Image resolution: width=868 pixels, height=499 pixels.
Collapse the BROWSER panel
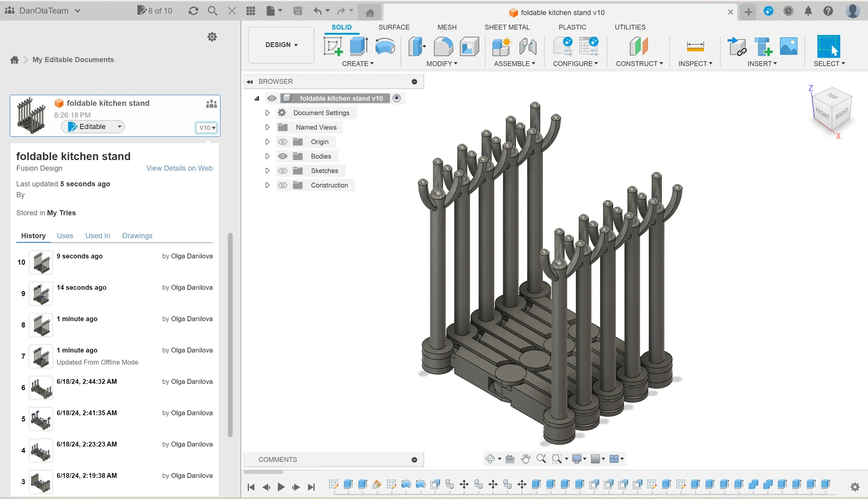[x=250, y=82]
